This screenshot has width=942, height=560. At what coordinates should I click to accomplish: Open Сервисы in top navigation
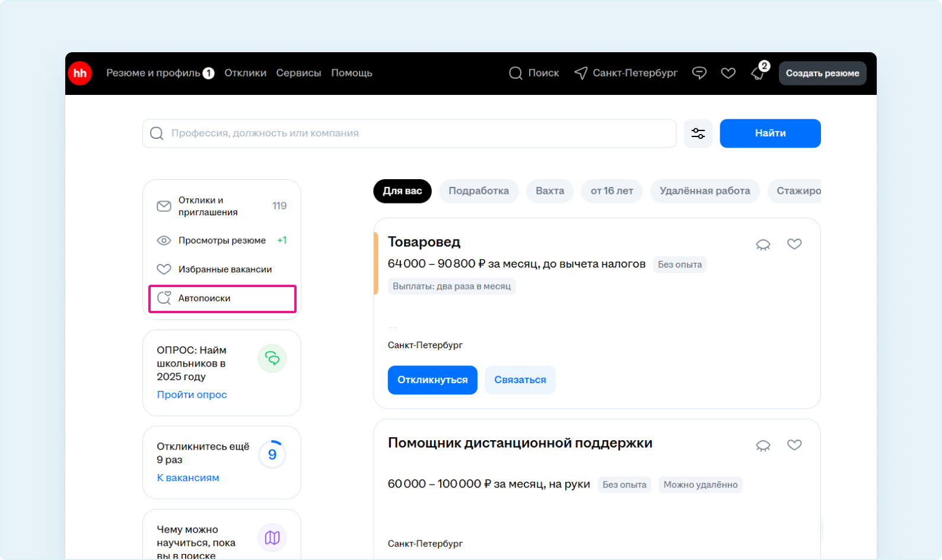(298, 73)
